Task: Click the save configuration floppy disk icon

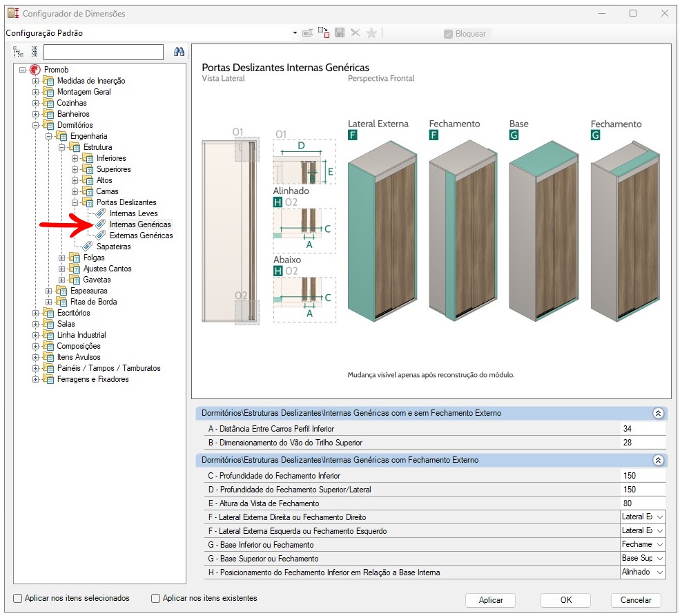Action: click(340, 33)
